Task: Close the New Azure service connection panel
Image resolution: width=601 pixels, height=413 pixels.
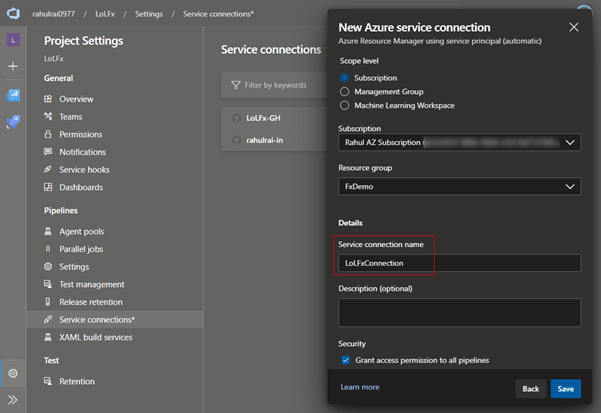Action: (x=574, y=27)
